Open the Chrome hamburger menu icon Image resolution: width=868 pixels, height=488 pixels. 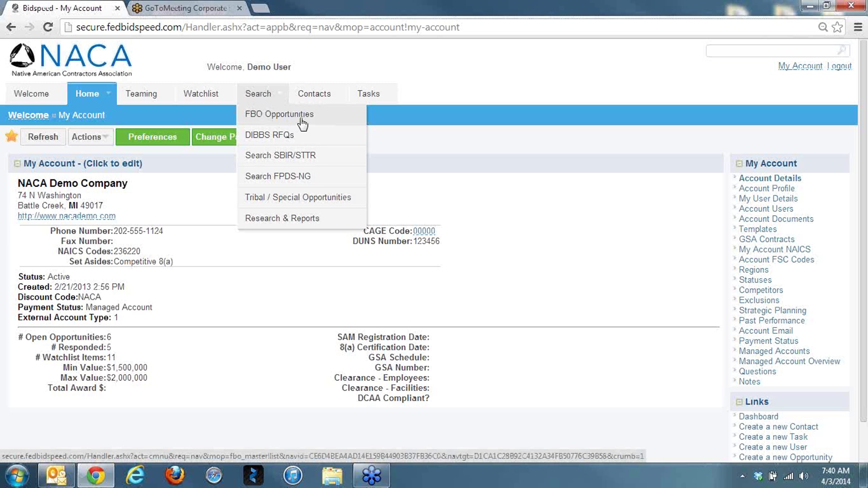858,27
